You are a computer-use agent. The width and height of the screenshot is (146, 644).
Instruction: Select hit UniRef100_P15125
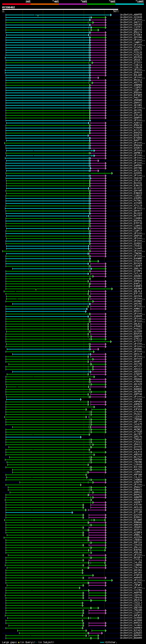point(131,55)
